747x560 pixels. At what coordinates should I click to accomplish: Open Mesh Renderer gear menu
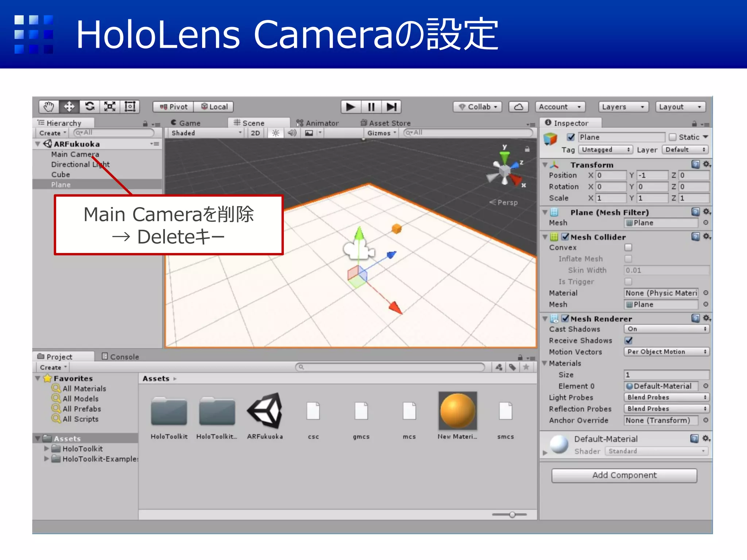pyautogui.click(x=707, y=318)
